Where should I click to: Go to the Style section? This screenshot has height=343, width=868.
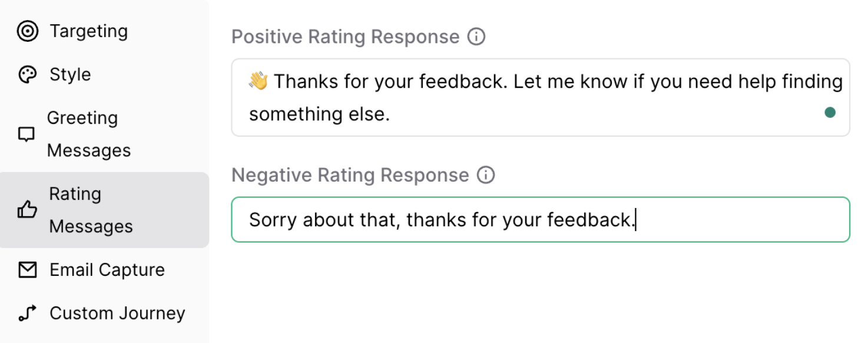pyautogui.click(x=70, y=75)
